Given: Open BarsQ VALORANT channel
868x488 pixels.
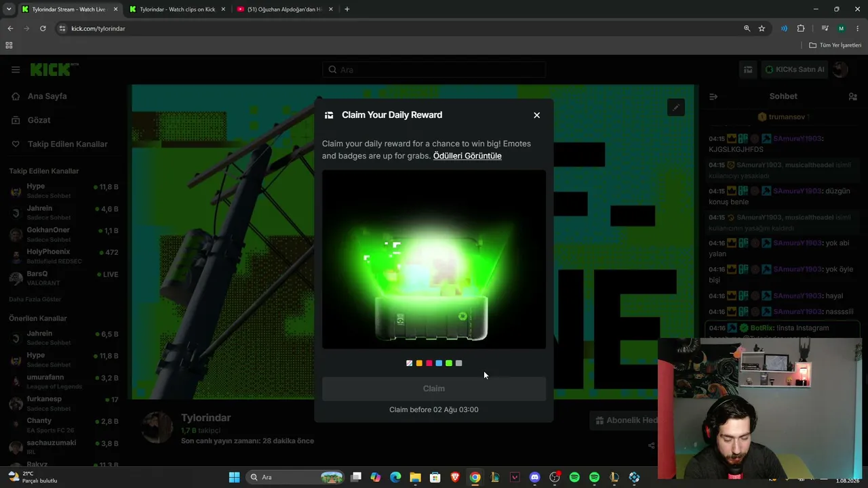Looking at the screenshot, I should [x=64, y=278].
